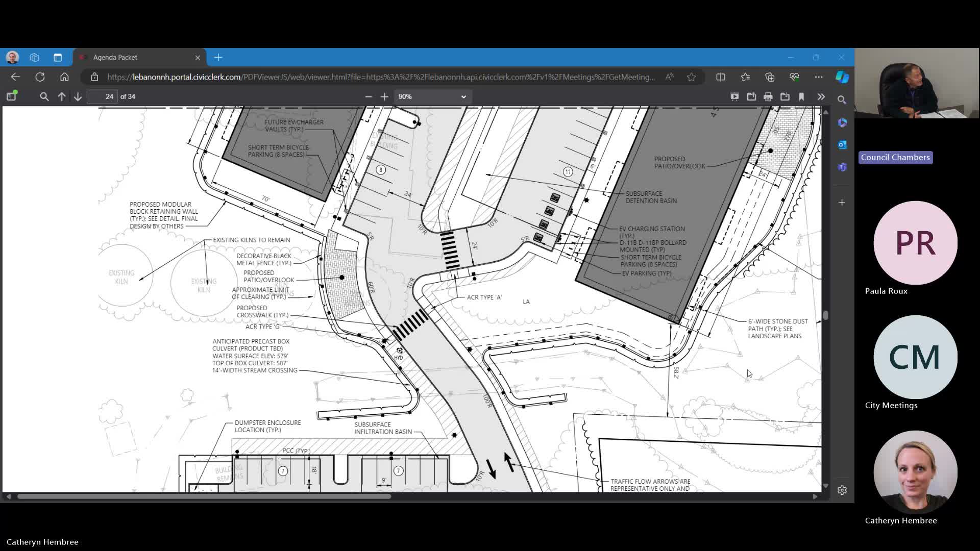
Task: Save the PDF using the download icon
Action: pos(785,96)
